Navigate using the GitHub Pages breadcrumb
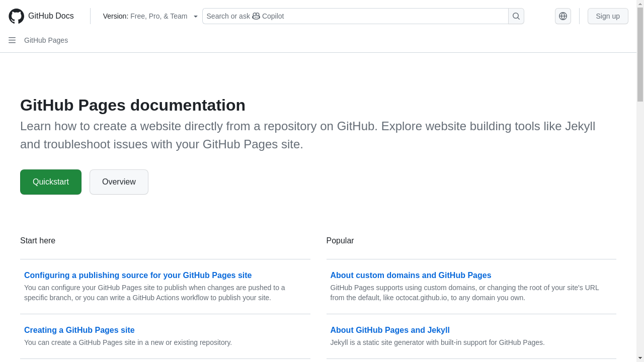Screen dimensions: 644x362 tap(46, 40)
